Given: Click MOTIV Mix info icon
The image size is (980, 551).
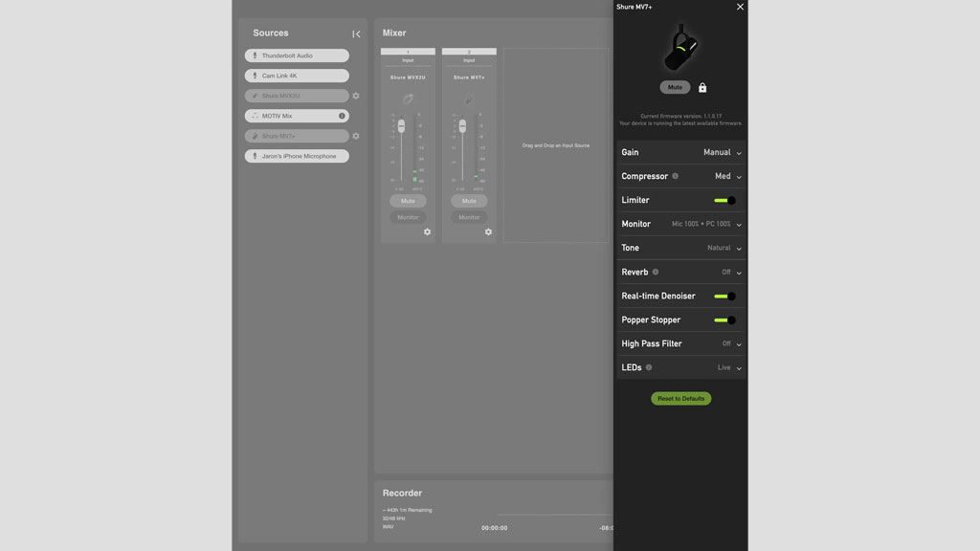Looking at the screenshot, I should tap(342, 116).
